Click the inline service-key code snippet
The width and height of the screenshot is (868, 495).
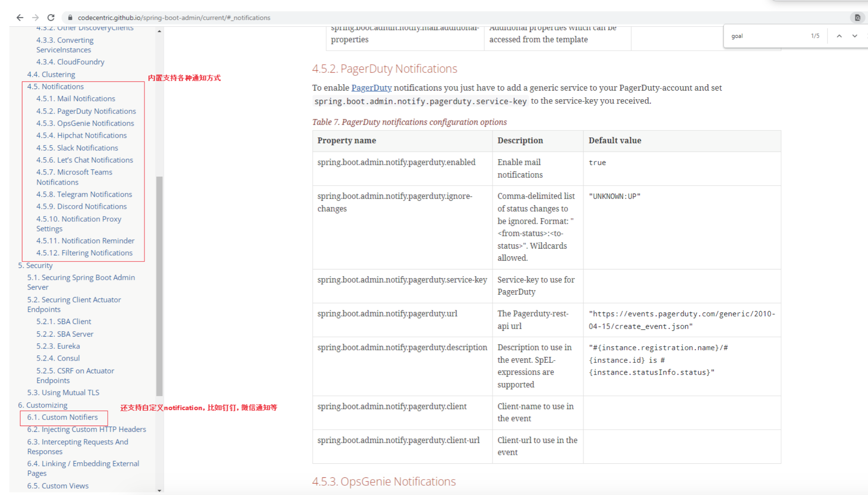[420, 101]
